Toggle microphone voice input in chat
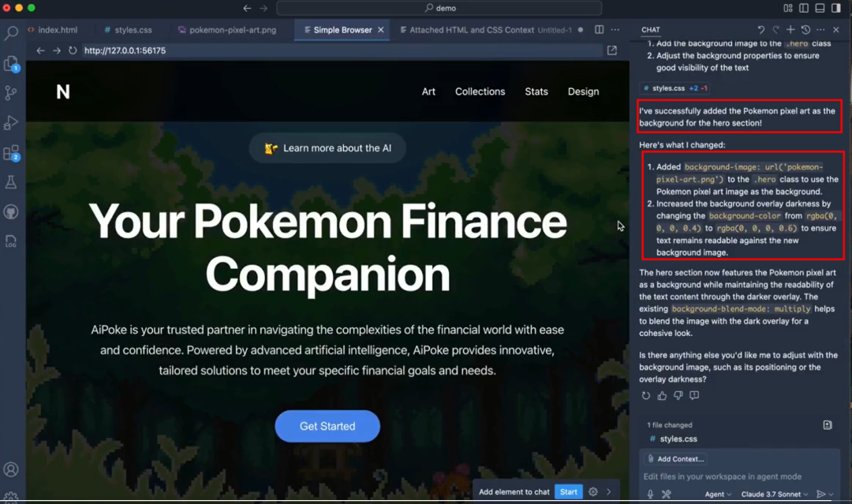The image size is (852, 504). 649,494
